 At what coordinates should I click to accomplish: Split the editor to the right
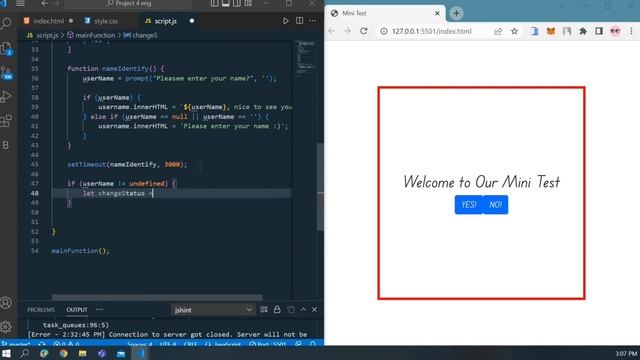click(299, 21)
